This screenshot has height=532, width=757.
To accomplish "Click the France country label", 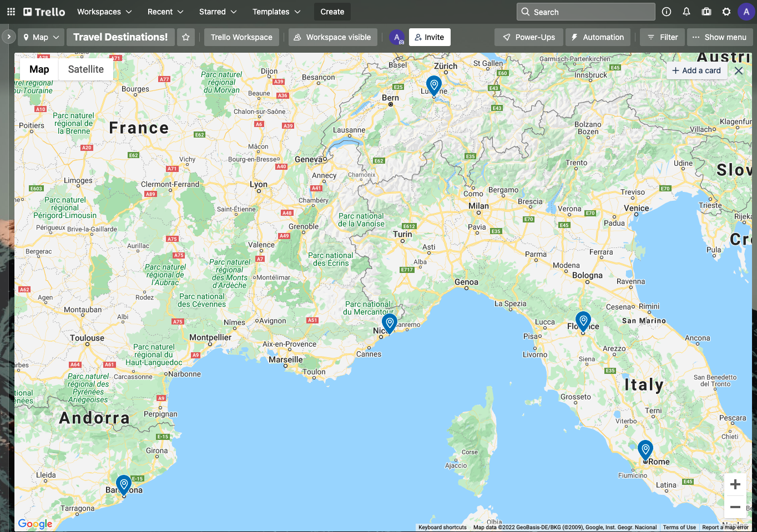I will [139, 128].
